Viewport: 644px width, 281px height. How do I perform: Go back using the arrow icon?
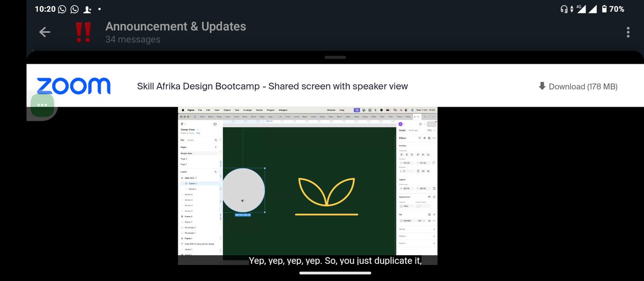45,32
